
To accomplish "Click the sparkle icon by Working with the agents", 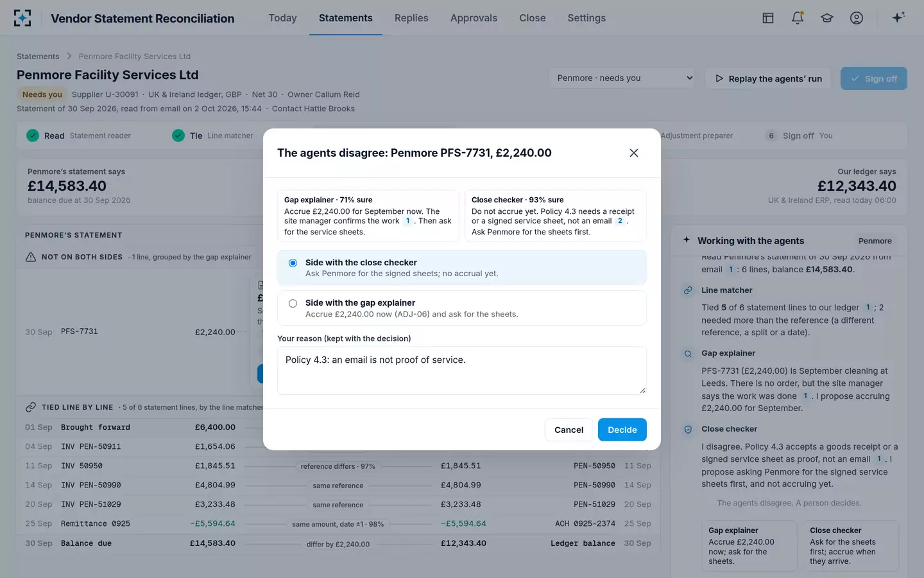I will 687,240.
